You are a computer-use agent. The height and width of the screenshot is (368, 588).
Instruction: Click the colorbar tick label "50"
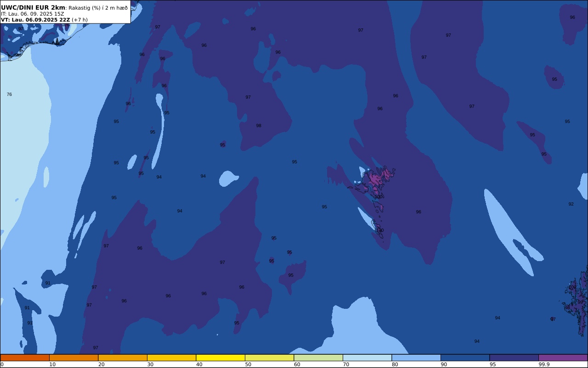tap(248, 364)
